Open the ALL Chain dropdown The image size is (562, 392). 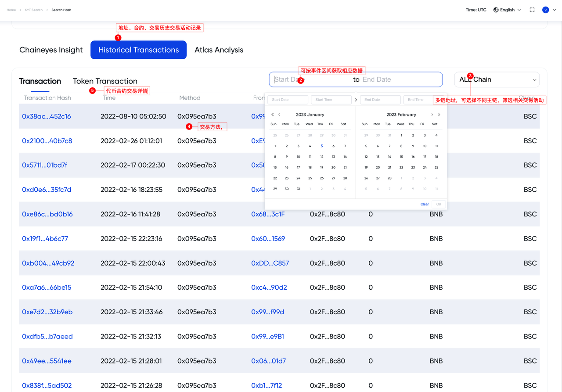point(497,79)
